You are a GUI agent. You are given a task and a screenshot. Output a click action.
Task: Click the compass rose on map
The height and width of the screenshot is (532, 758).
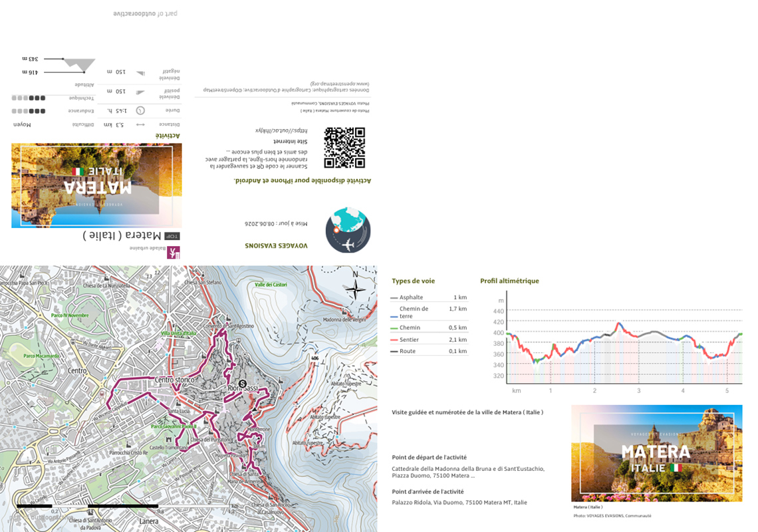(355, 289)
